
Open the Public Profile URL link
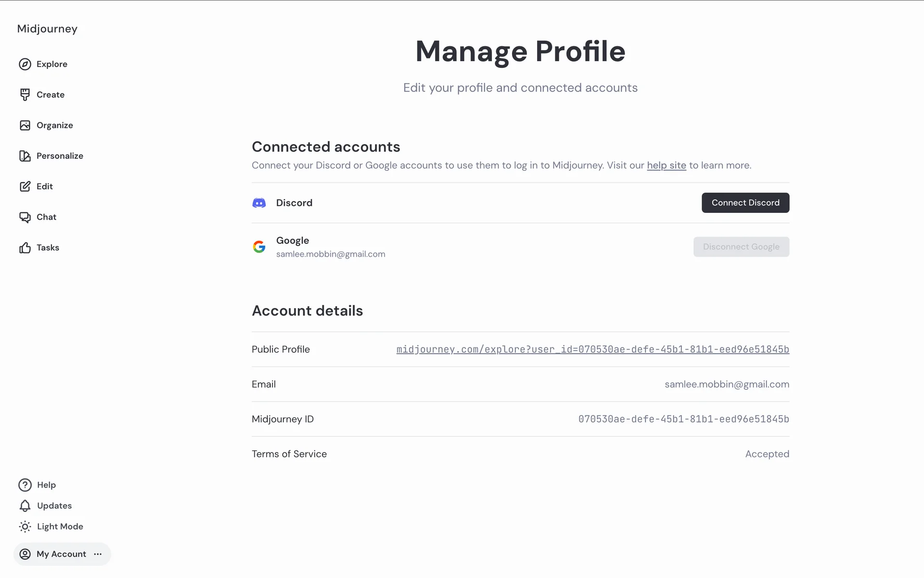(592, 349)
